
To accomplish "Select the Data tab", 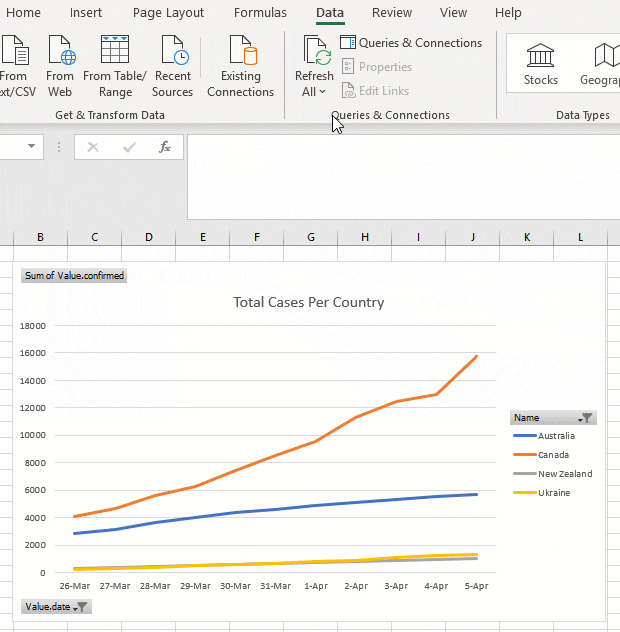I will tap(330, 12).
